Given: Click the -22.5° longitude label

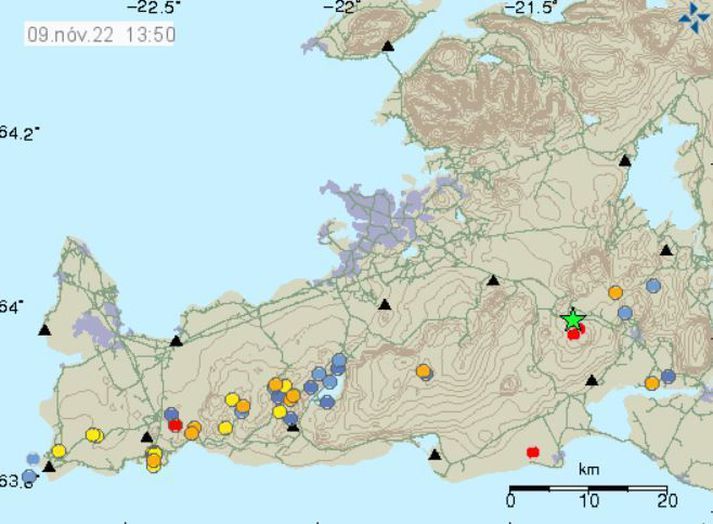Looking at the screenshot, I should [153, 7].
